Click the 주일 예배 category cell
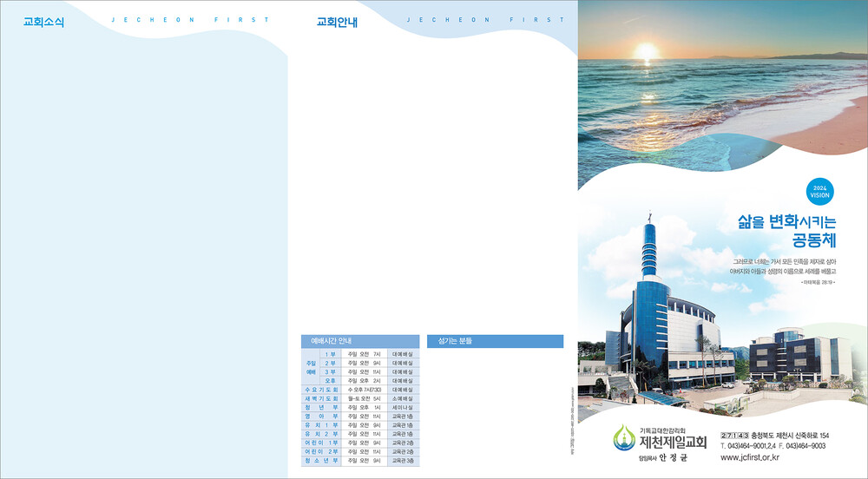Screen dimensions: 868x479 (x=311, y=367)
